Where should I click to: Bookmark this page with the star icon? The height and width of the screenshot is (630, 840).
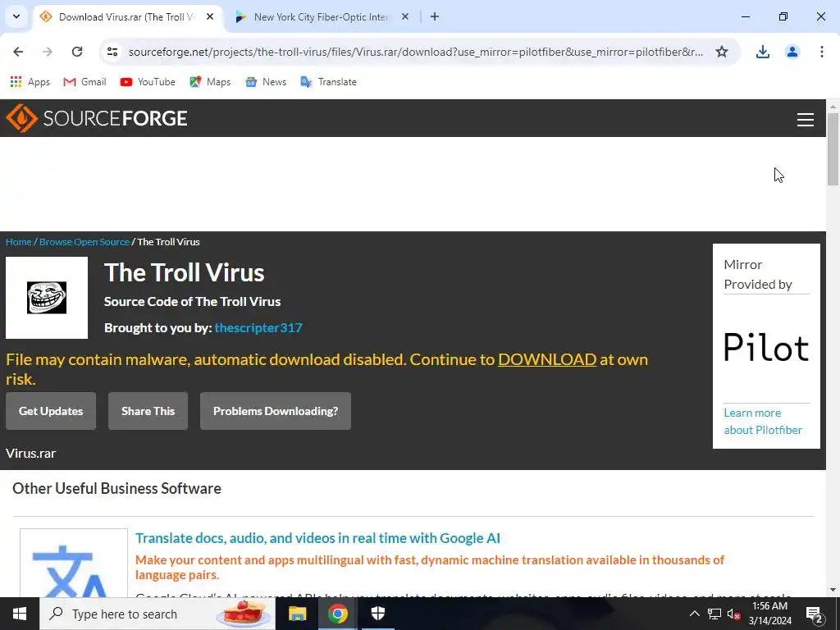pos(722,52)
